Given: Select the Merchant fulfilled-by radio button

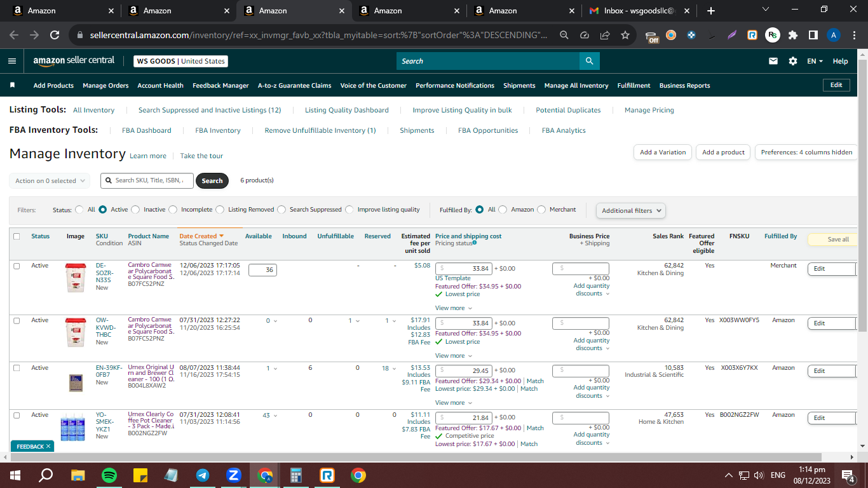Looking at the screenshot, I should [541, 209].
